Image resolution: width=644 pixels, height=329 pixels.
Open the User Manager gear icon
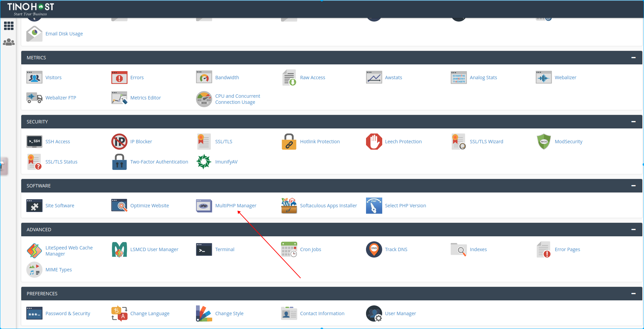click(374, 313)
